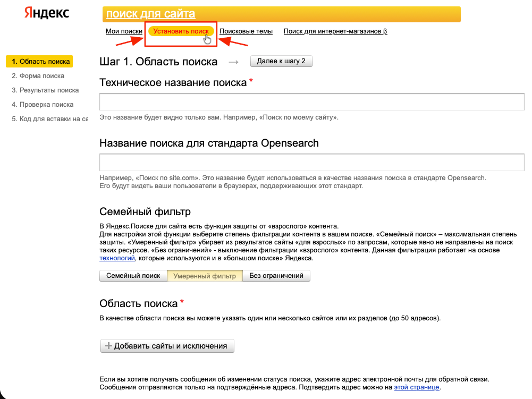Screen dimensions: 532x399
Task: Click the plus icon on add-sites button
Action: 108,346
